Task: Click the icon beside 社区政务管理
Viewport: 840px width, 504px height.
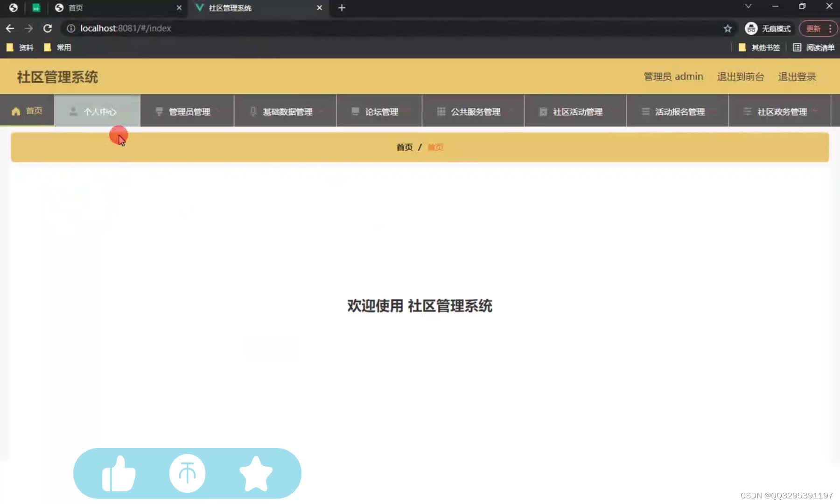Action: (x=748, y=111)
